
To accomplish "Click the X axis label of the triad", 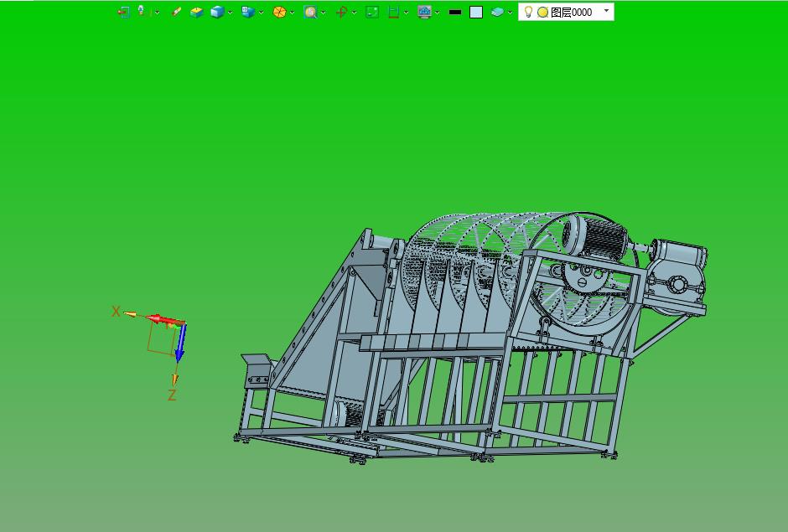I will pyautogui.click(x=116, y=312).
